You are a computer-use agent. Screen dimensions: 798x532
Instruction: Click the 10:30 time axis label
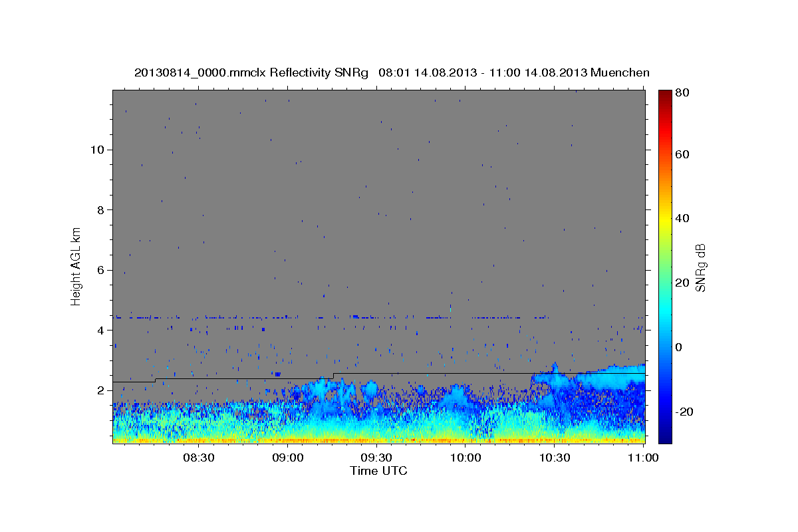tap(555, 458)
